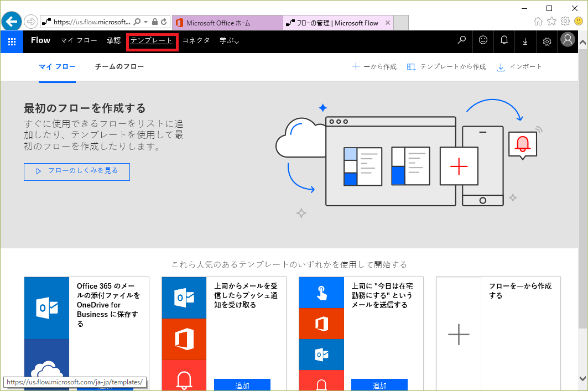Open the user account avatar
Screen dimensions: 588x391
[568, 40]
